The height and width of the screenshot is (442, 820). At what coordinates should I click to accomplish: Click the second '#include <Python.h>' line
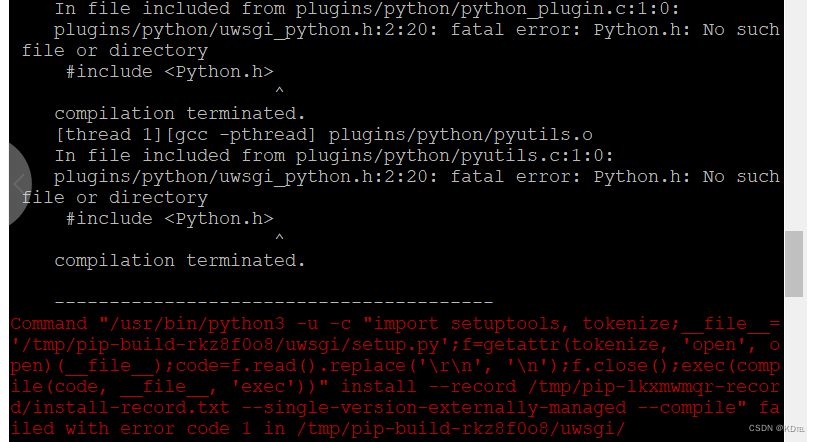click(169, 219)
